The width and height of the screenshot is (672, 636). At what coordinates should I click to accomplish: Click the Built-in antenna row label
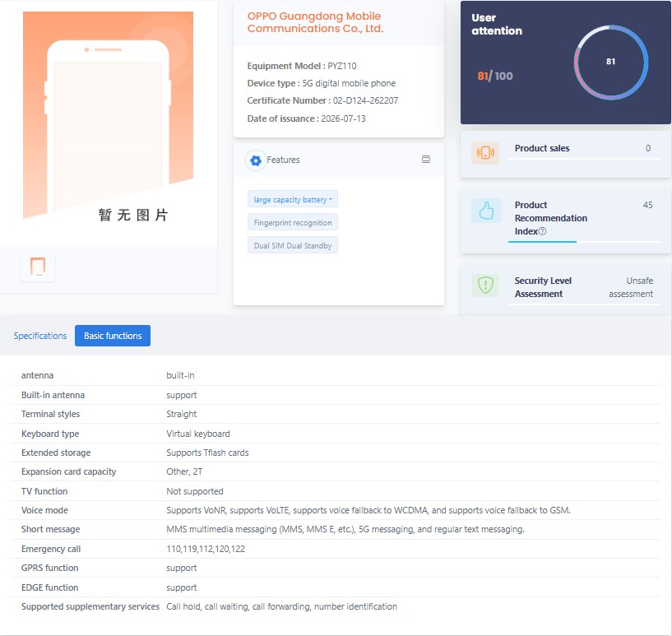53,395
